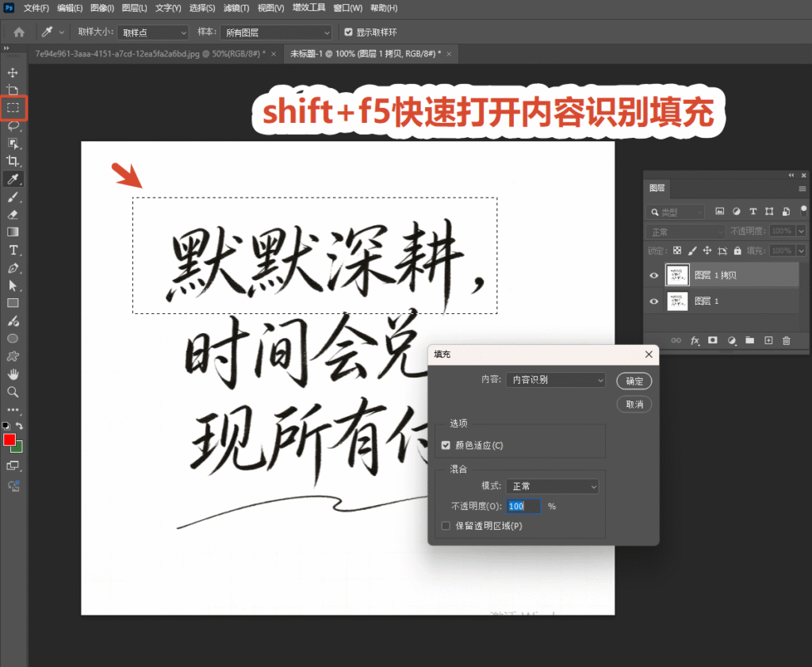812x667 pixels.
Task: Click the 确定 button in Fill dialog
Action: pyautogui.click(x=634, y=381)
